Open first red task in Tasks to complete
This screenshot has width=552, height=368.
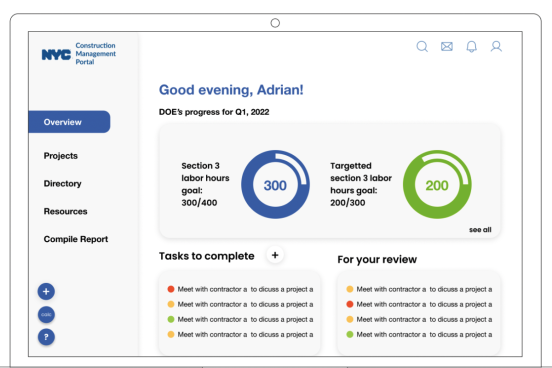pos(240,289)
